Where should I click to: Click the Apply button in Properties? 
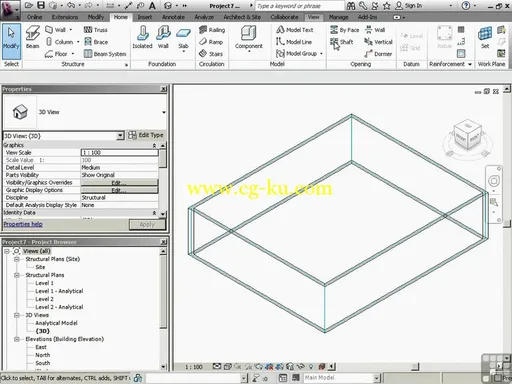click(147, 225)
